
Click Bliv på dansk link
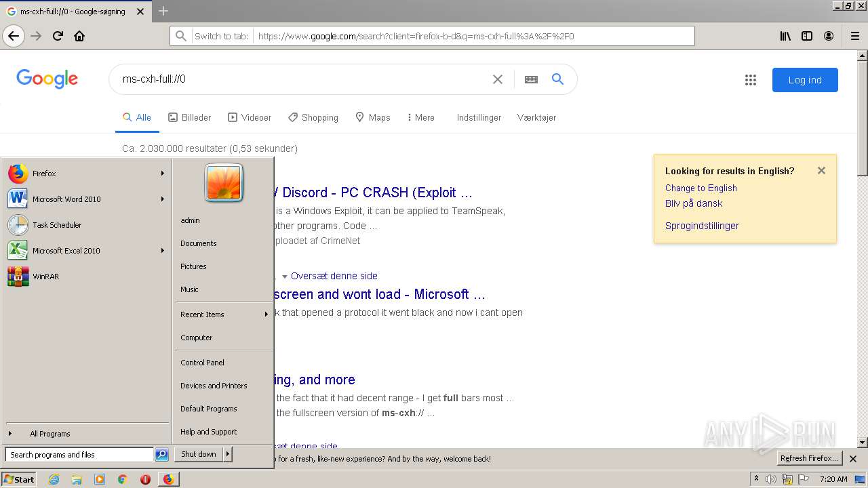point(694,203)
